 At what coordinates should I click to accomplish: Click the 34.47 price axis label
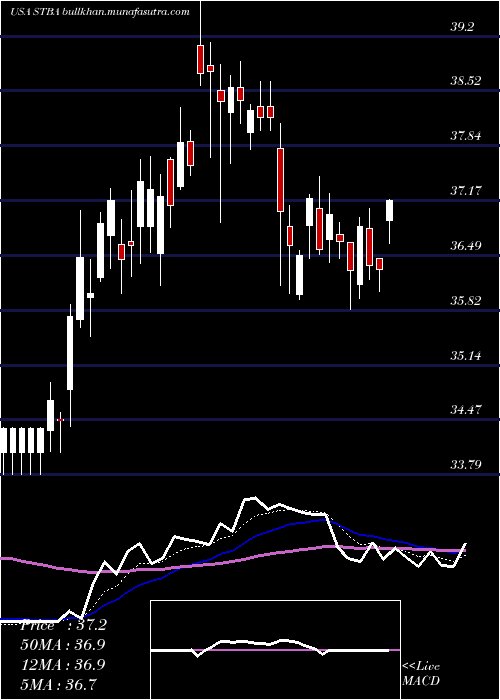(465, 410)
